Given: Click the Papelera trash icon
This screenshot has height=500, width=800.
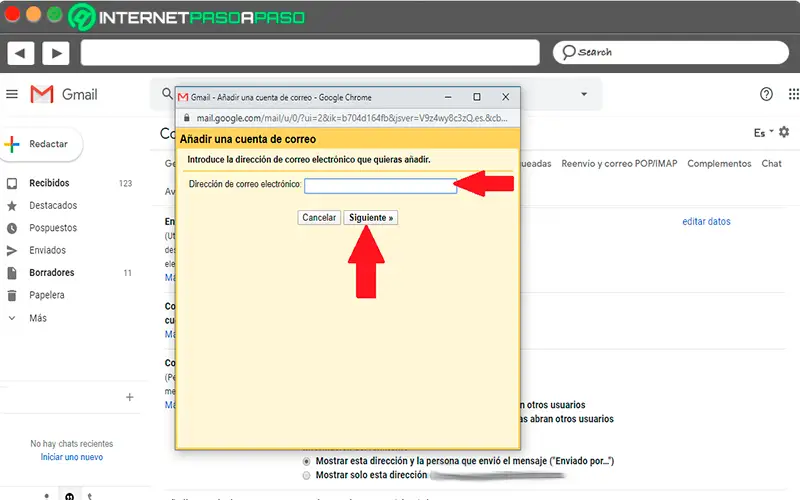Looking at the screenshot, I should (12, 295).
